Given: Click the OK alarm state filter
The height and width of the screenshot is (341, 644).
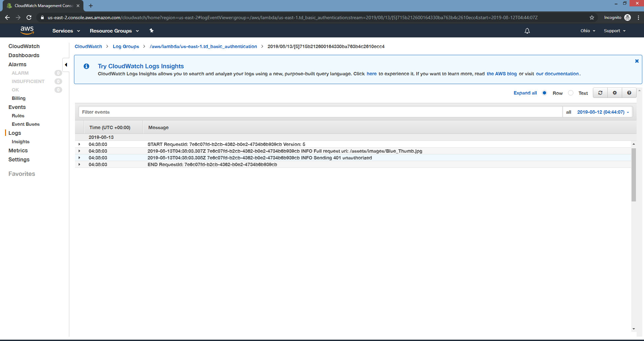Looking at the screenshot, I should [x=15, y=90].
